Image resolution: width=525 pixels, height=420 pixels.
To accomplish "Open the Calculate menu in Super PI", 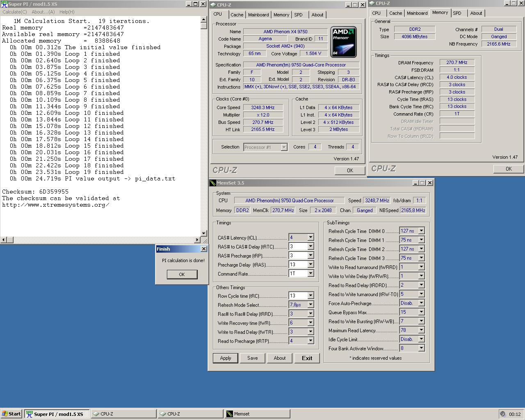I will click(x=15, y=12).
